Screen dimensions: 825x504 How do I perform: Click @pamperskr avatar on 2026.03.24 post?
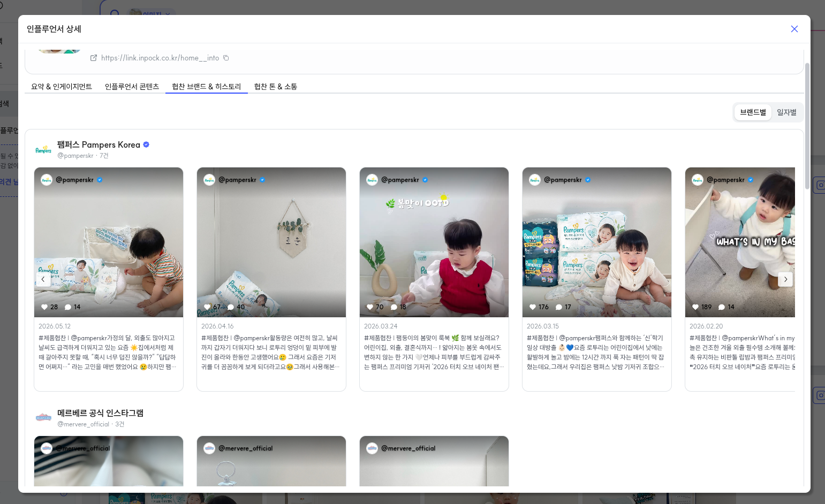(372, 180)
